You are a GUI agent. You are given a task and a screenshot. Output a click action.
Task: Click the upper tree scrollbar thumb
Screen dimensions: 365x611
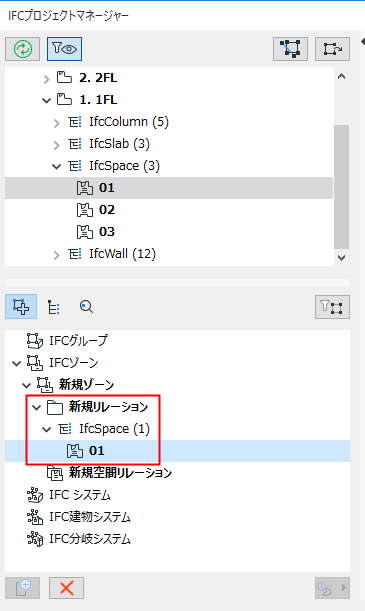(341, 187)
